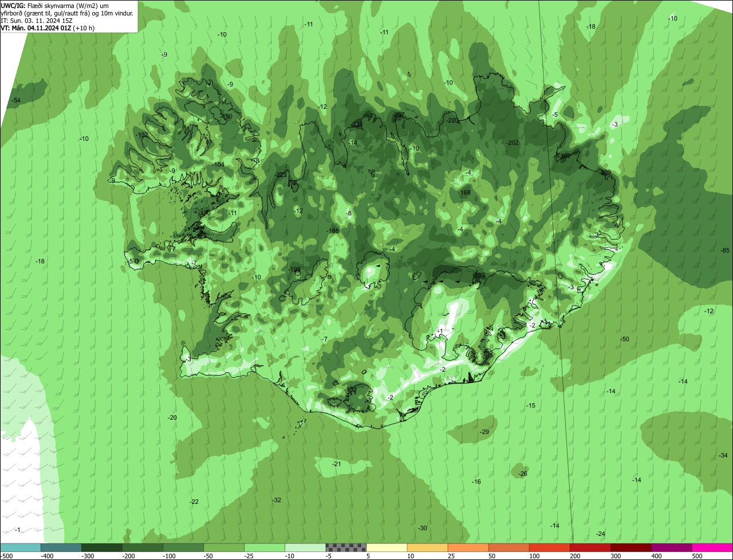Click the legend swatch between 200 and 300
The height and width of the screenshot is (560, 733).
590,547
